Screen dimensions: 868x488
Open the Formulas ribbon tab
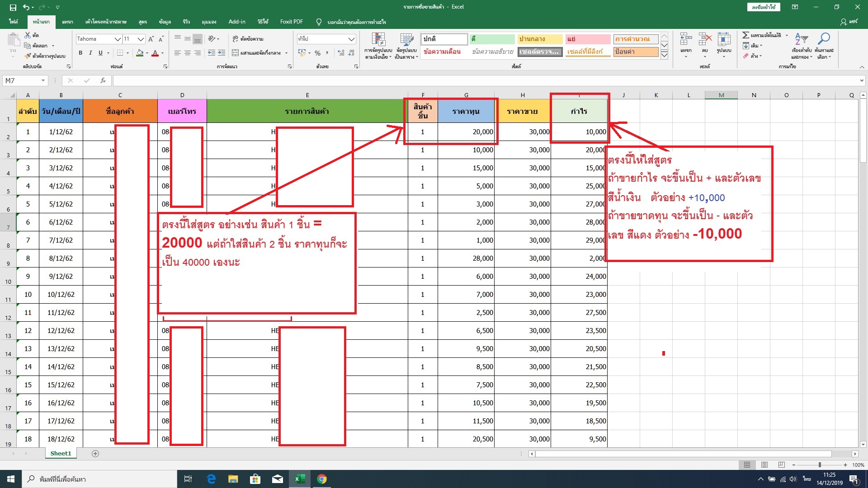(143, 22)
